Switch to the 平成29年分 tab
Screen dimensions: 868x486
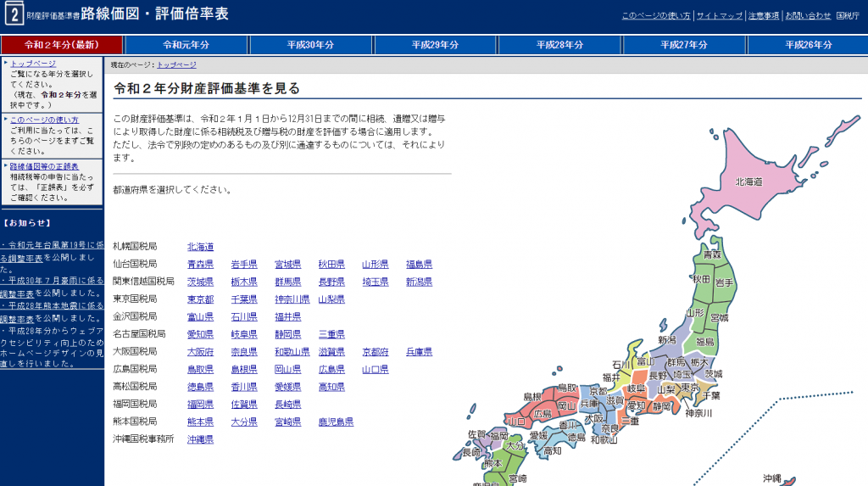pyautogui.click(x=435, y=45)
